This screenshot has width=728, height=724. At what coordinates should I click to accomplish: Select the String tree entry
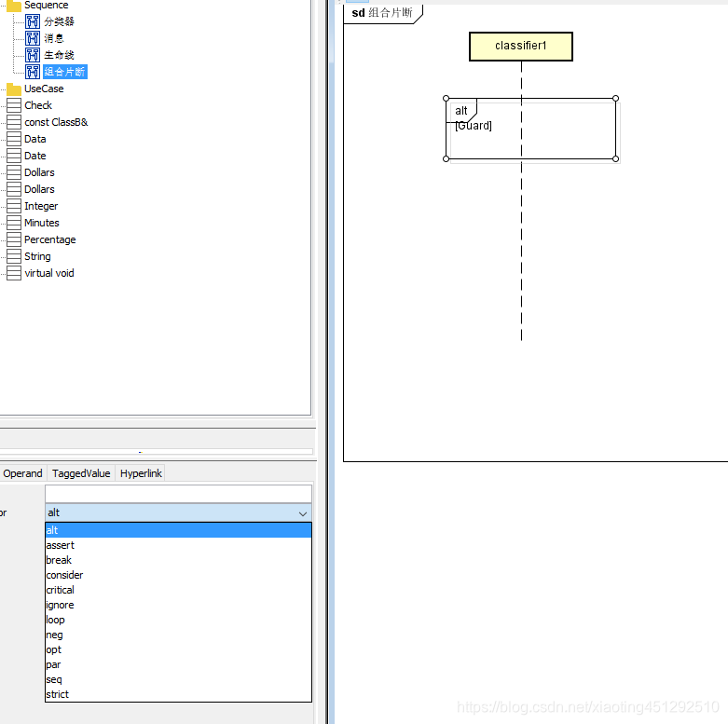pyautogui.click(x=37, y=256)
